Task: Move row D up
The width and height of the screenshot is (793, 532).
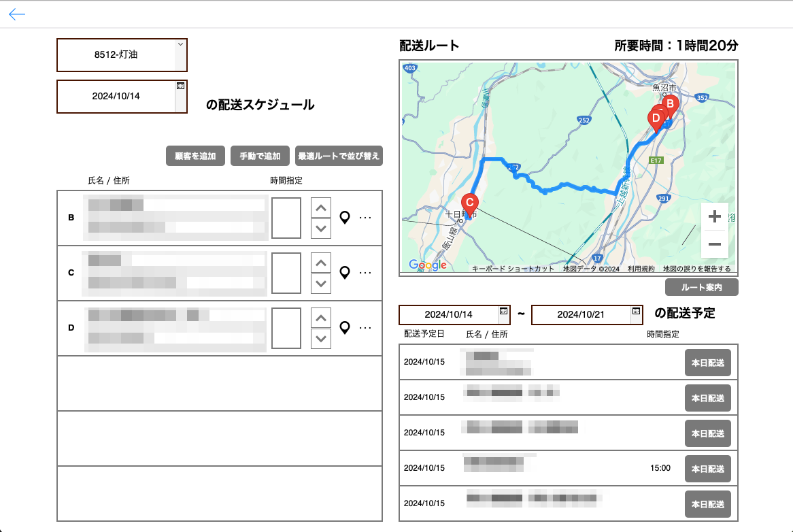Action: coord(320,318)
